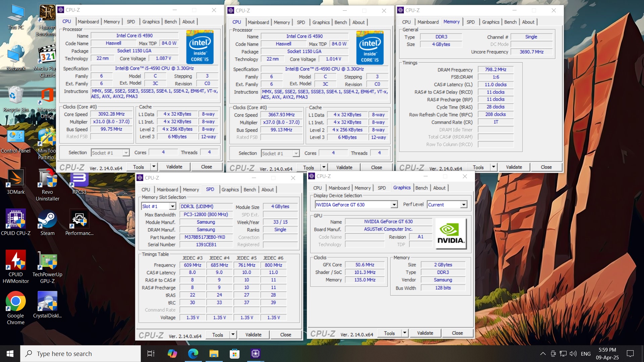Expand Tools dropdown arrow in second CPU-Z window

324,167
